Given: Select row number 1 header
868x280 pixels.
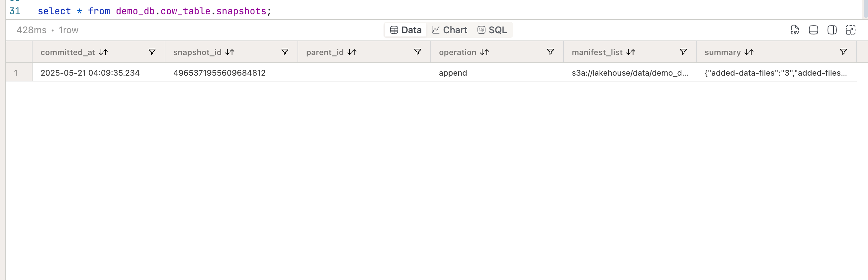Looking at the screenshot, I should 16,73.
